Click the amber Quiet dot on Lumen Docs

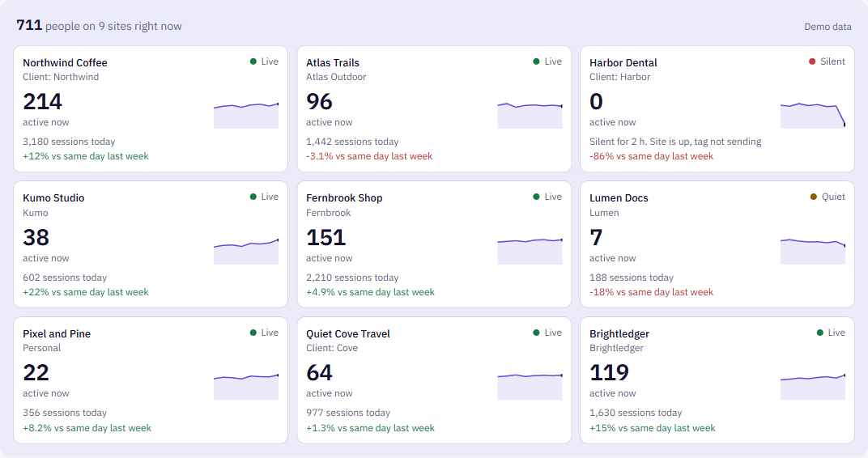814,197
